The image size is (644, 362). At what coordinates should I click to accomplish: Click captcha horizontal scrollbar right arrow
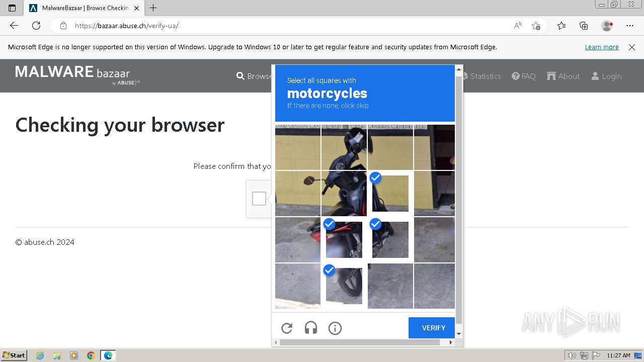[451, 342]
